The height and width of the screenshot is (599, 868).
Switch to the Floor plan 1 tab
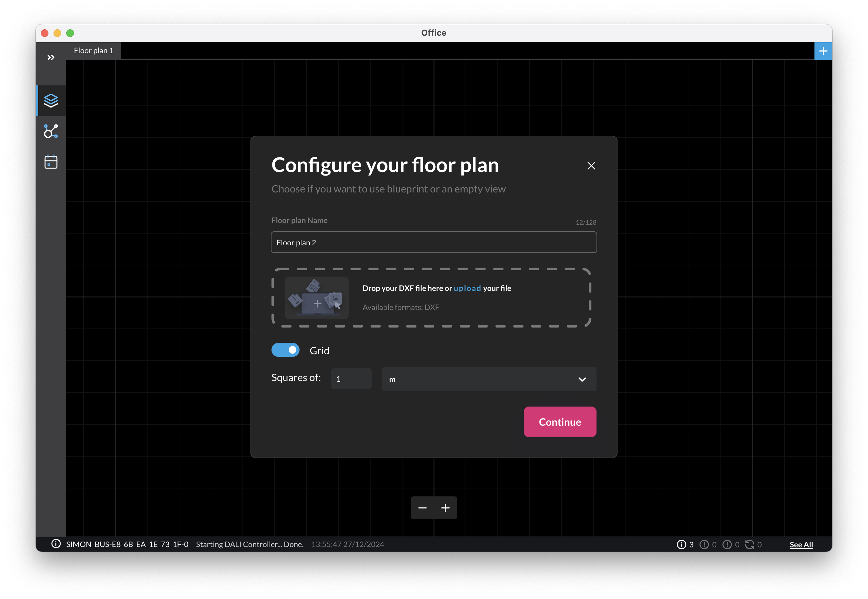pos(93,50)
